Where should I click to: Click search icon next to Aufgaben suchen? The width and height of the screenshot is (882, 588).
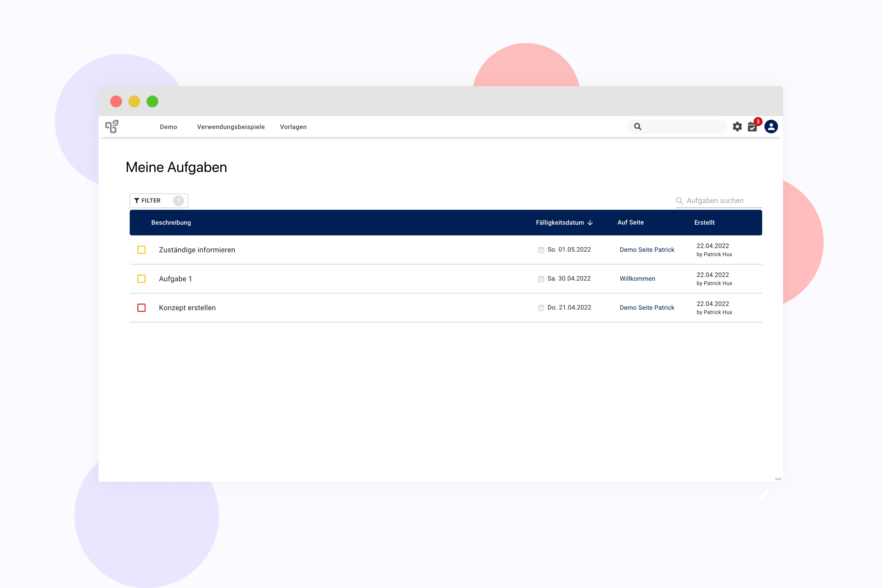(679, 201)
